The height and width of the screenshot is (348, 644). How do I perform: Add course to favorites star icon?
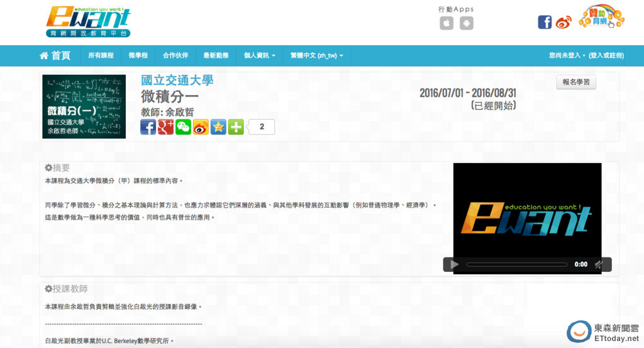coord(218,127)
